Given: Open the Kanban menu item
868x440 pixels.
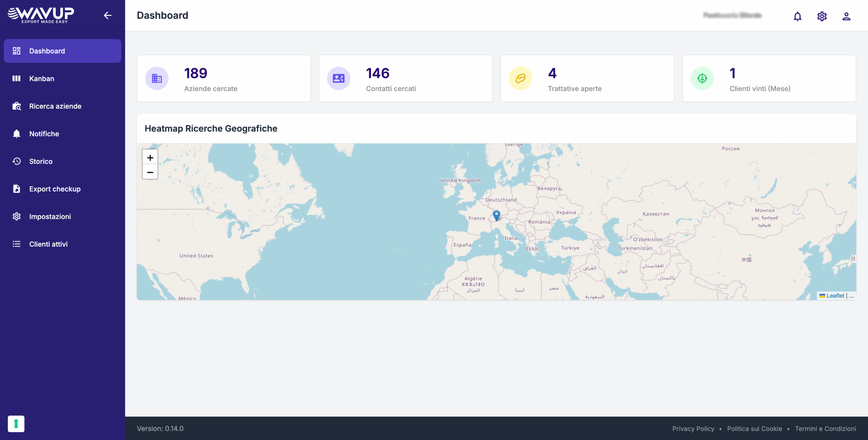Looking at the screenshot, I should pyautogui.click(x=42, y=79).
